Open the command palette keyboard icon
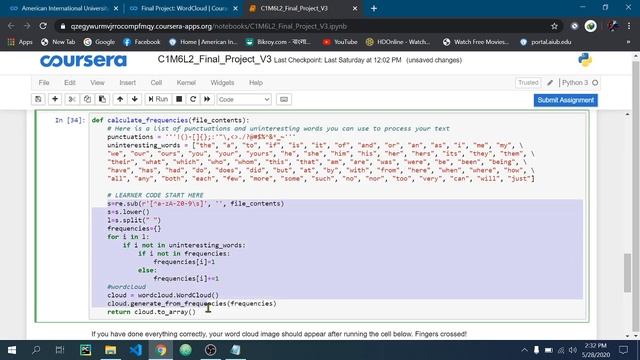 pos(284,99)
